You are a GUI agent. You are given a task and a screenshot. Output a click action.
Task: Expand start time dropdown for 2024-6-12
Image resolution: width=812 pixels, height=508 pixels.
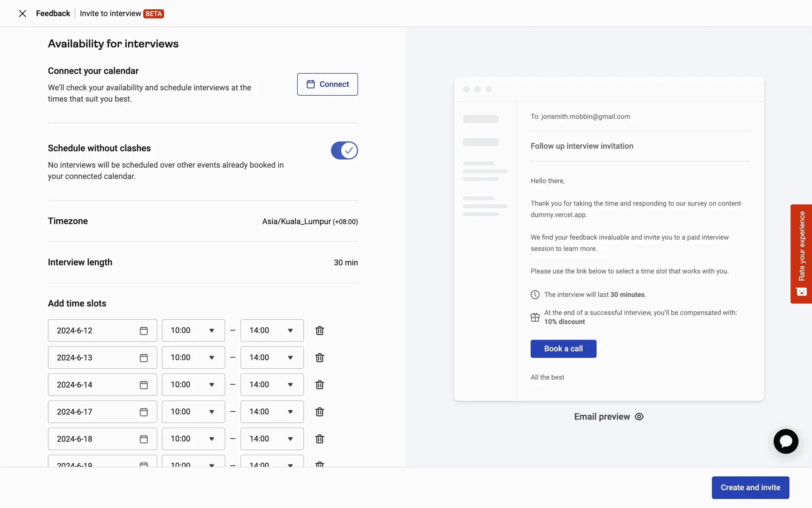click(x=193, y=331)
